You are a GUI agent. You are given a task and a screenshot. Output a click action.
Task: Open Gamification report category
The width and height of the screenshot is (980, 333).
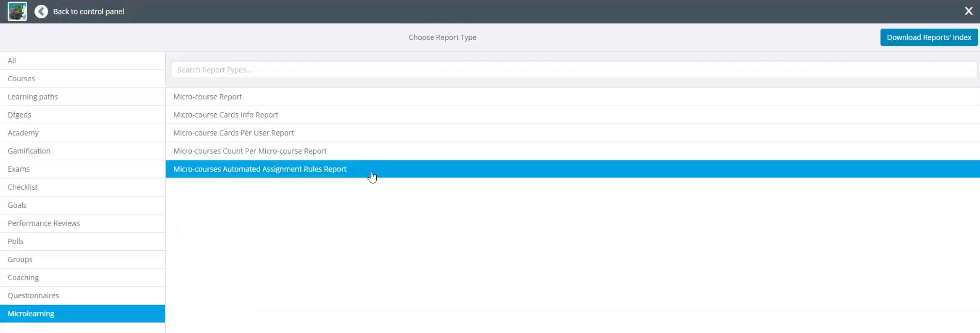tap(29, 151)
